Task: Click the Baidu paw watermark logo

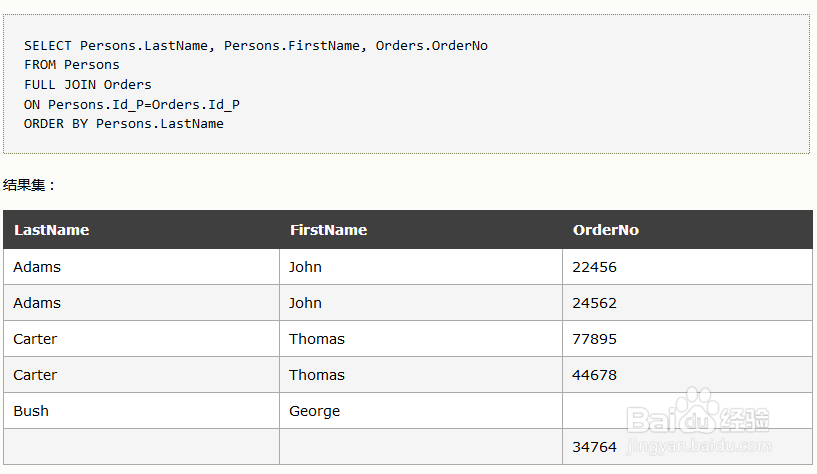Action: pos(698,411)
